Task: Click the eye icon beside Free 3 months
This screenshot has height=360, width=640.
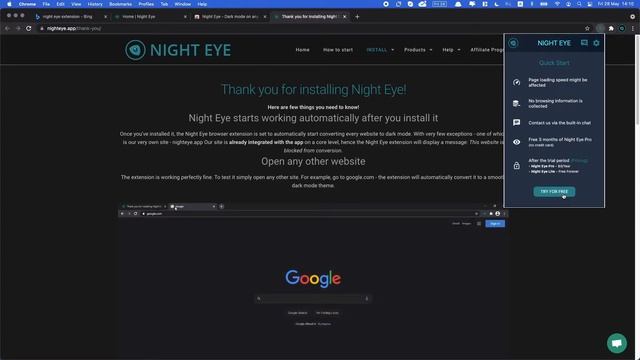Action: (516, 142)
